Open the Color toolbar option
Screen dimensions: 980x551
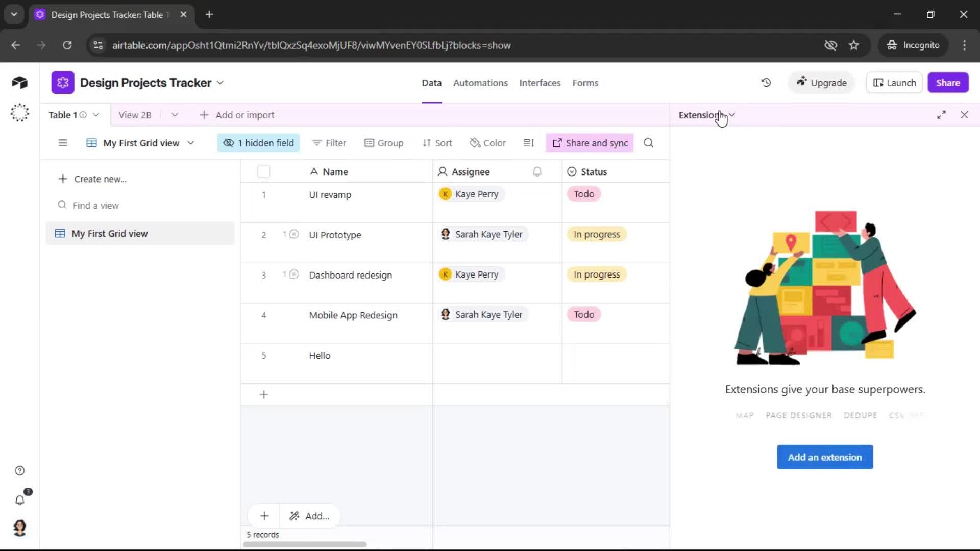[487, 143]
